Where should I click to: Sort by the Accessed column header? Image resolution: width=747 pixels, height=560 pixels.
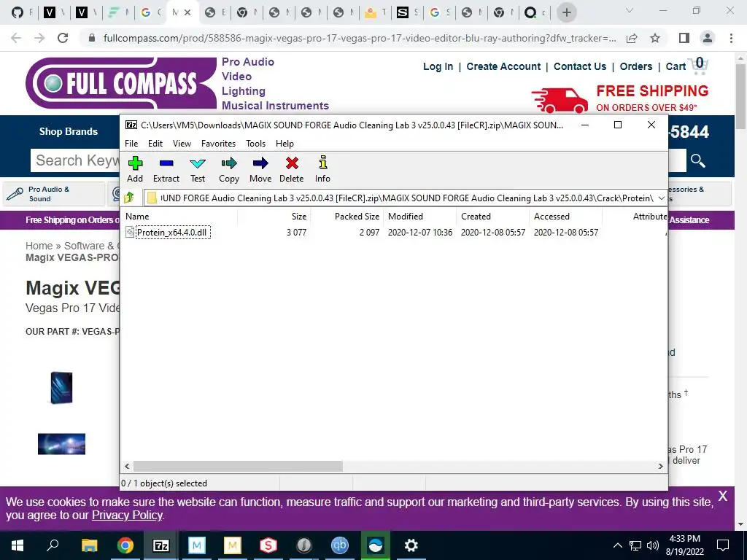(x=565, y=216)
